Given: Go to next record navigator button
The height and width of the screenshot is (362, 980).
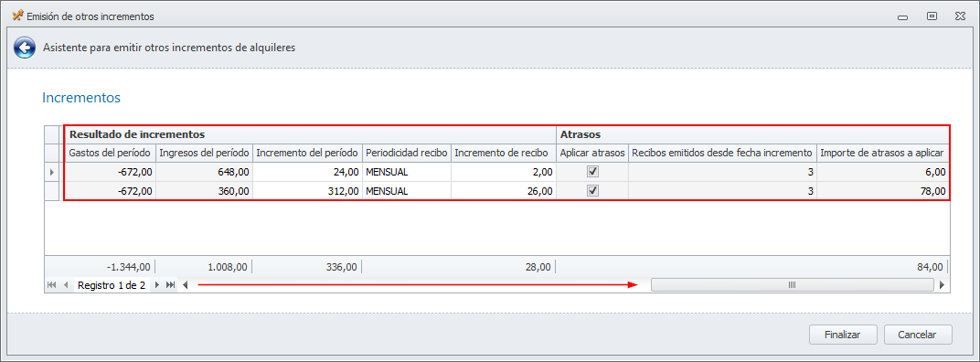Looking at the screenshot, I should click(x=157, y=285).
